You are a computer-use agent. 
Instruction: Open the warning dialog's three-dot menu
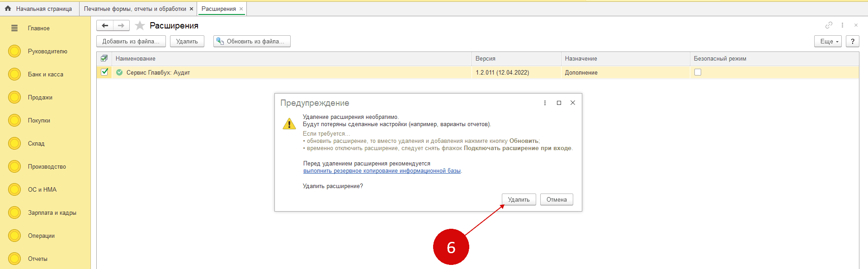545,103
